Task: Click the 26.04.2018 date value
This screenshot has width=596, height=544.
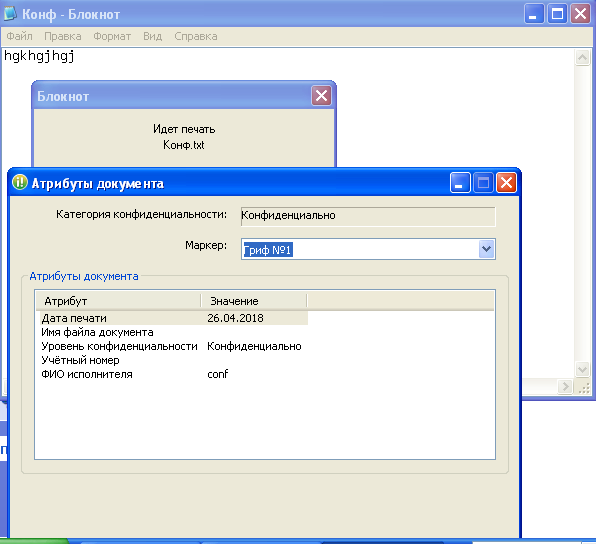Action: pos(235,318)
